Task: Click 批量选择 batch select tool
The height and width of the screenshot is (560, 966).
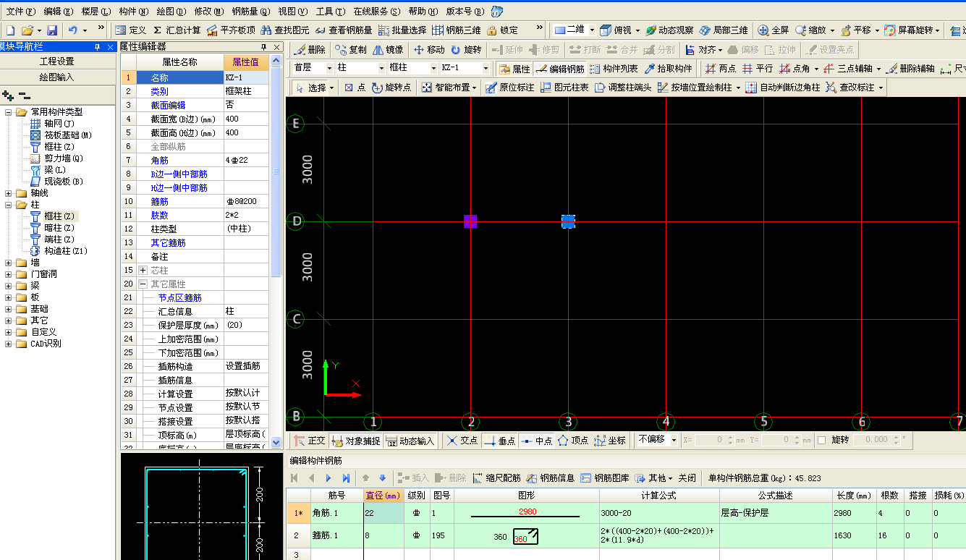Action: coord(402,30)
